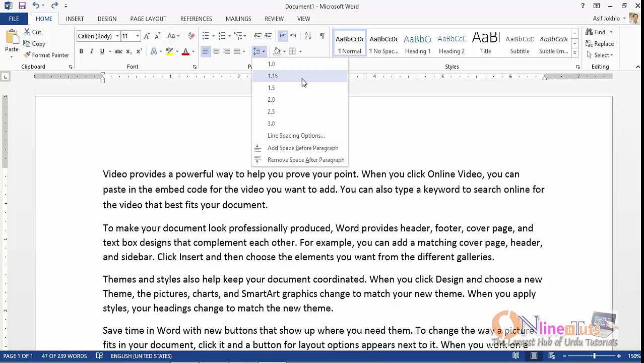
Task: Toggle justify alignment
Action: [x=237, y=51]
